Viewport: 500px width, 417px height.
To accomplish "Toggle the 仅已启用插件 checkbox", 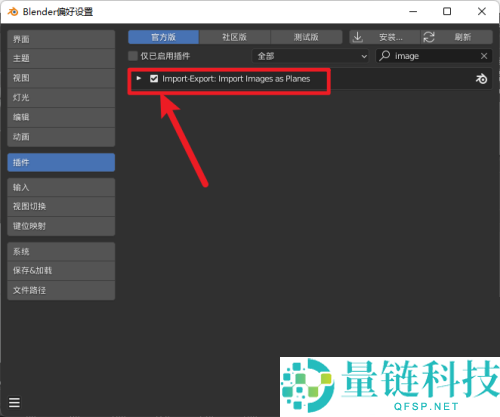I will [133, 56].
